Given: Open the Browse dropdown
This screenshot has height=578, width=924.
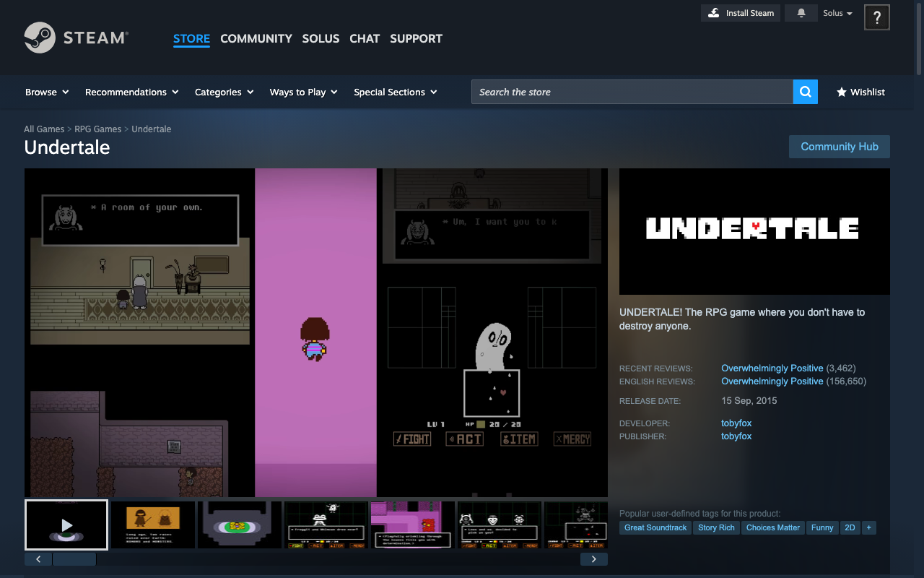Looking at the screenshot, I should click(46, 92).
